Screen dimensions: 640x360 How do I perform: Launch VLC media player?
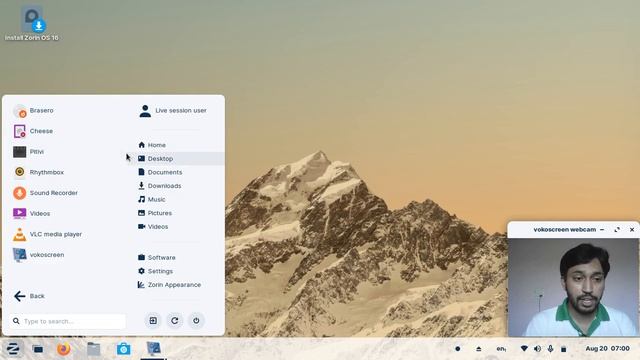tap(47, 234)
